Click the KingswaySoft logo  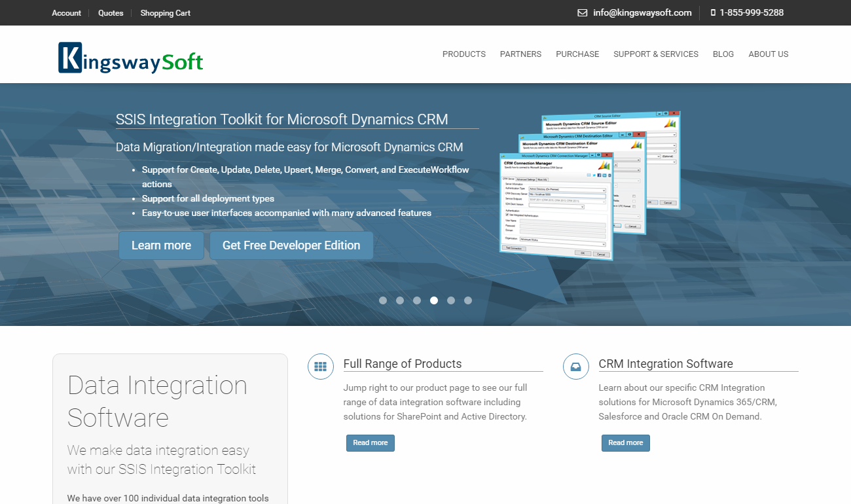point(131,58)
